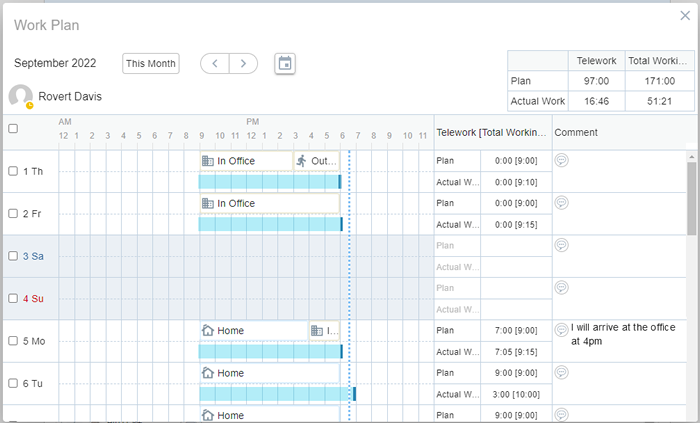The height and width of the screenshot is (423, 700).
Task: Select Home plan block on 5 Mo
Action: pos(254,331)
